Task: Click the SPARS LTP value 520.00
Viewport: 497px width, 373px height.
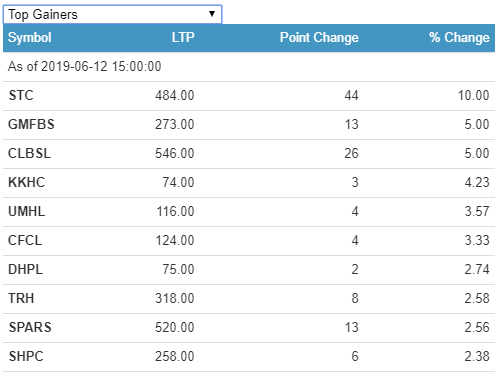Action: click(175, 327)
